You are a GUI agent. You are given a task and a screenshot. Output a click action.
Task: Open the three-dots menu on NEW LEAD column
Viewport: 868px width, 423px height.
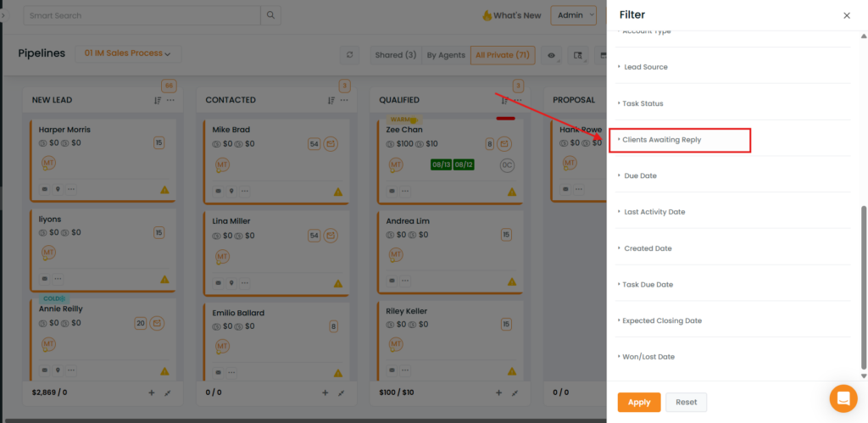coord(170,100)
